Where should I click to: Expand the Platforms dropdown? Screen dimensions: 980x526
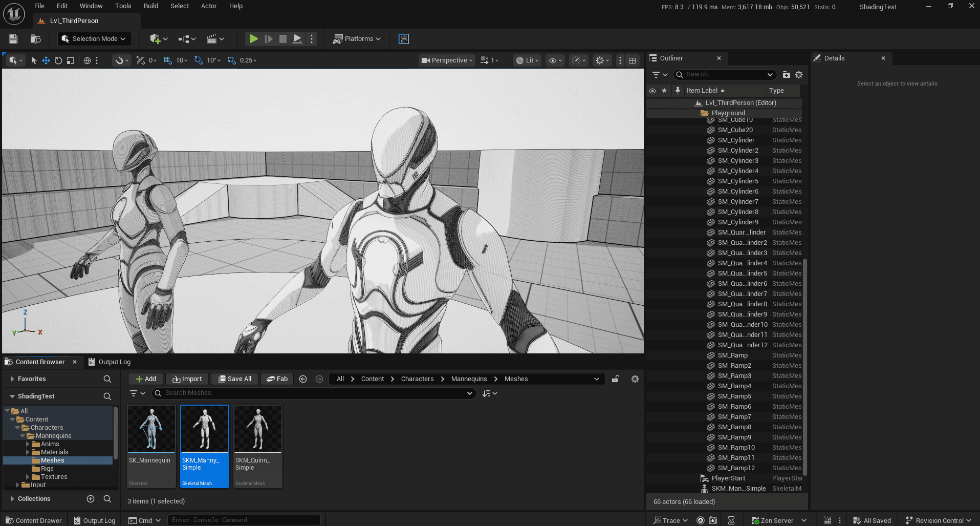[357, 39]
